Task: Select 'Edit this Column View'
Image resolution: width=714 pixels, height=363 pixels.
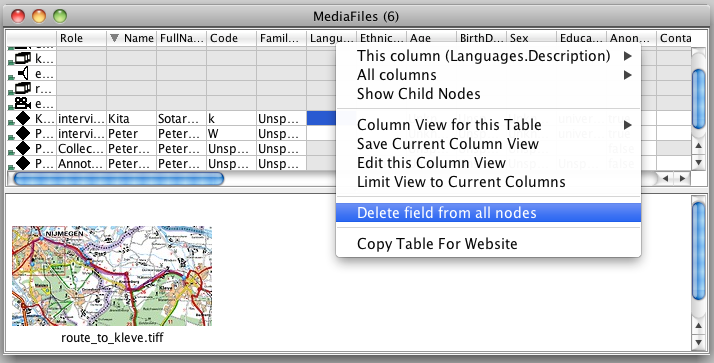Action: pos(488,163)
